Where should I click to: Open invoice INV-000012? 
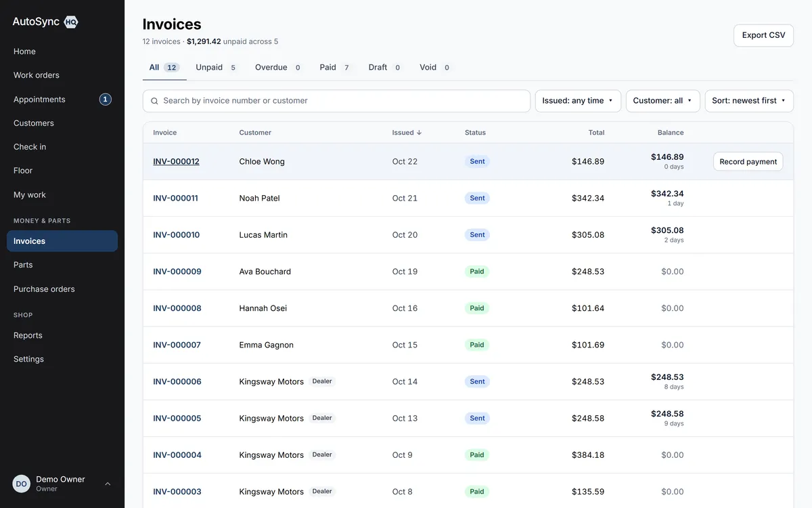pos(176,162)
